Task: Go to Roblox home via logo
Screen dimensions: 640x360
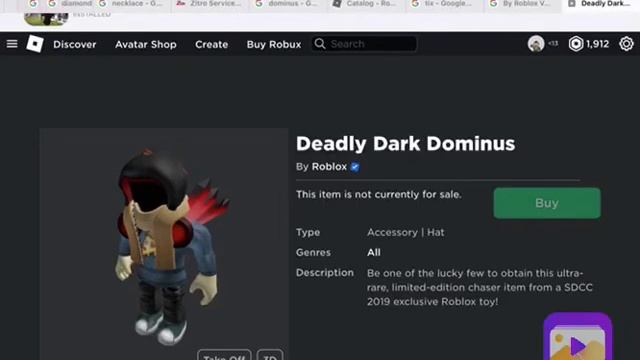Action: pos(35,44)
